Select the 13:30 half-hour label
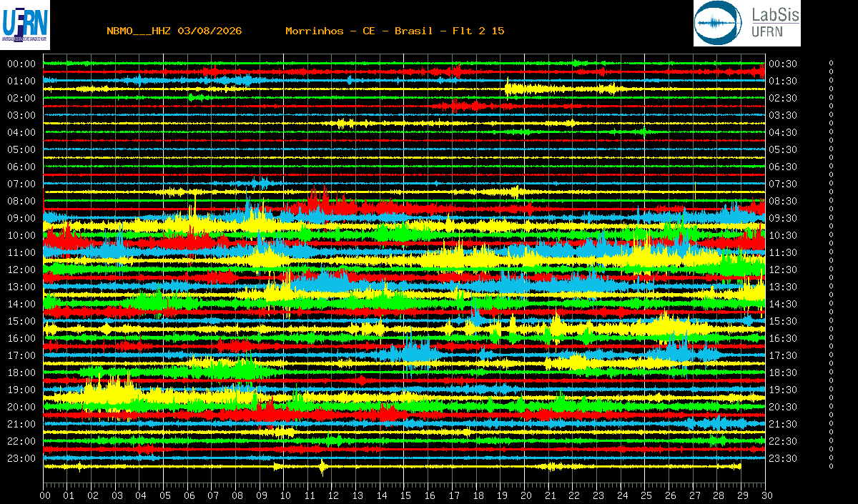Screen dimensions: 858x504 [782, 287]
